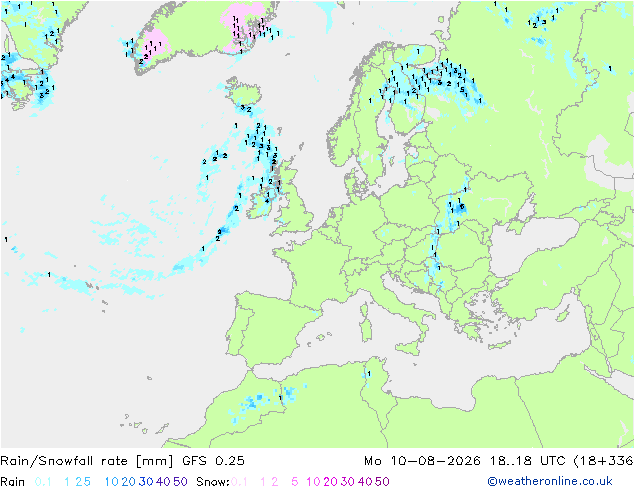Click the '(18+336' forecast offset text
634x490 pixels.
point(603,461)
